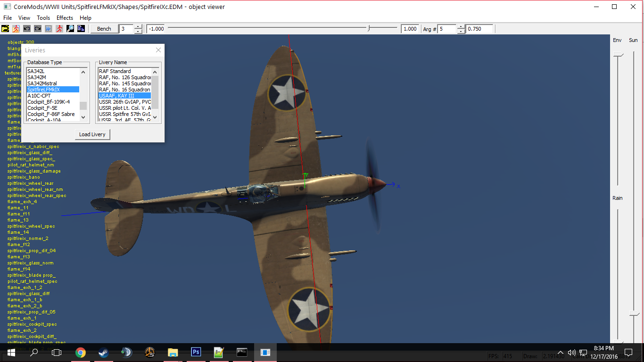
Task: Open the orange crosshair taskbar app
Action: coord(150,352)
